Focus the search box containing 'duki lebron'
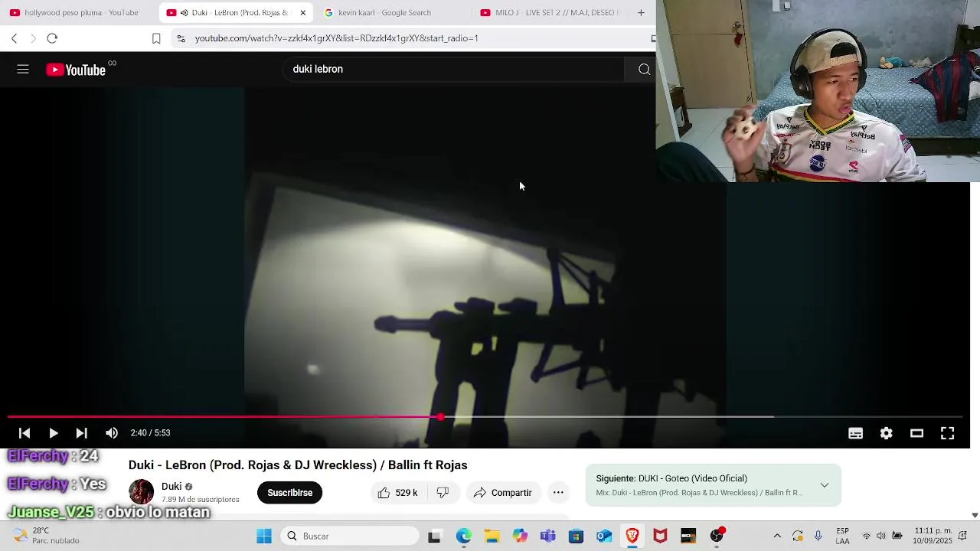 tap(455, 69)
